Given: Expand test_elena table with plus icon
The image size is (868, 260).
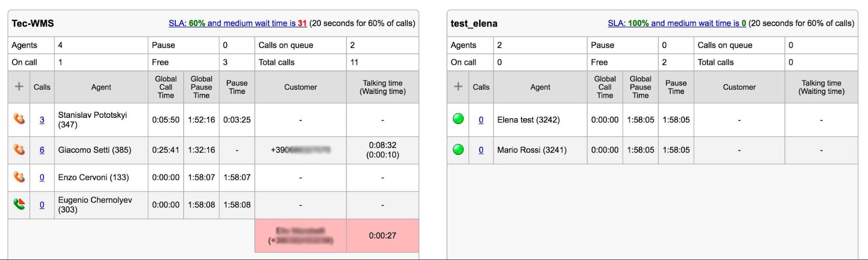Looking at the screenshot, I should pyautogui.click(x=458, y=87).
